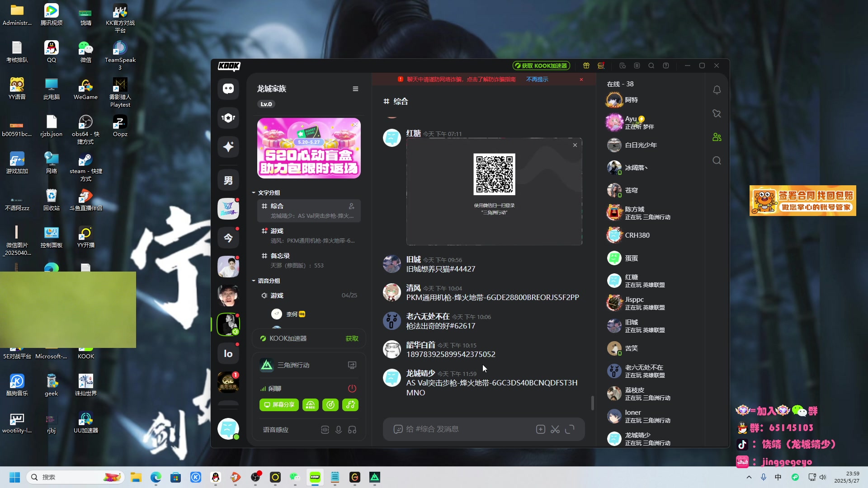Open the gold logo server with badge 1

pyautogui.click(x=228, y=382)
